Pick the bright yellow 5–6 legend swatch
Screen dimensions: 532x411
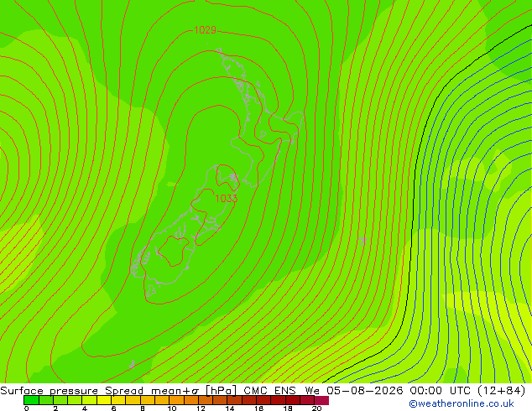(x=104, y=400)
